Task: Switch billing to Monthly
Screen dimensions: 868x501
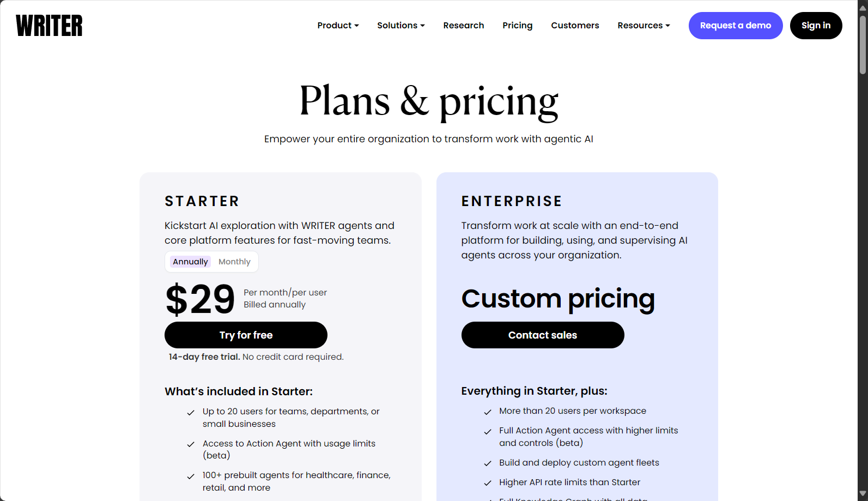Action: (x=234, y=262)
